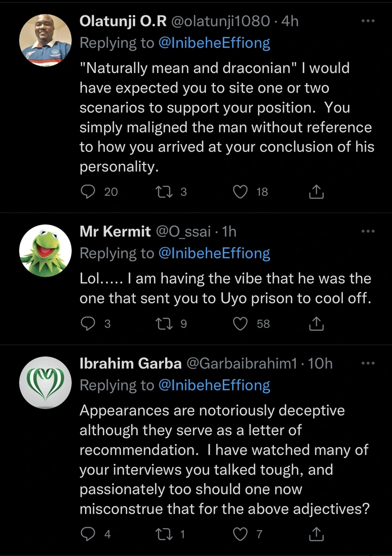Share Mr Kermit's tweet

tap(316, 323)
